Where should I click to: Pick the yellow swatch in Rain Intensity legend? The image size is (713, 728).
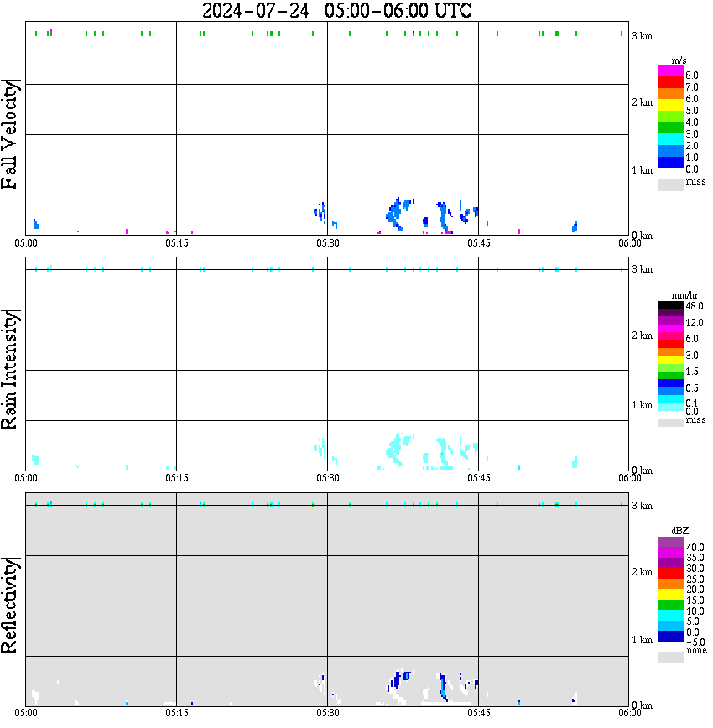[x=670, y=360]
